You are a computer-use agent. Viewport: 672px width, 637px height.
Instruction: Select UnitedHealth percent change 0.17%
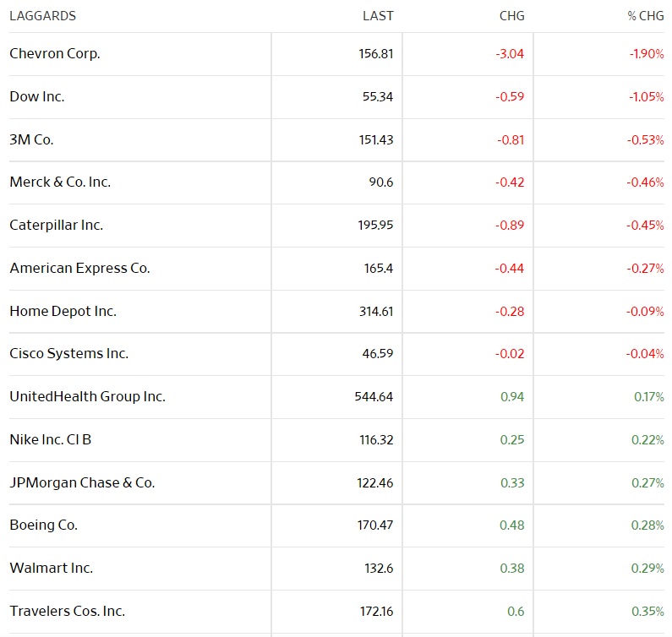click(x=649, y=397)
